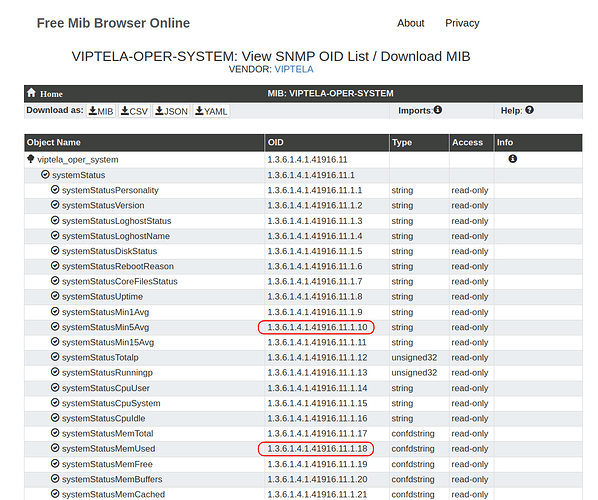Click OID 1.3.6.1.4.1.41916.11.1.18 cell
This screenshot has height=500, width=598.
coord(317,449)
